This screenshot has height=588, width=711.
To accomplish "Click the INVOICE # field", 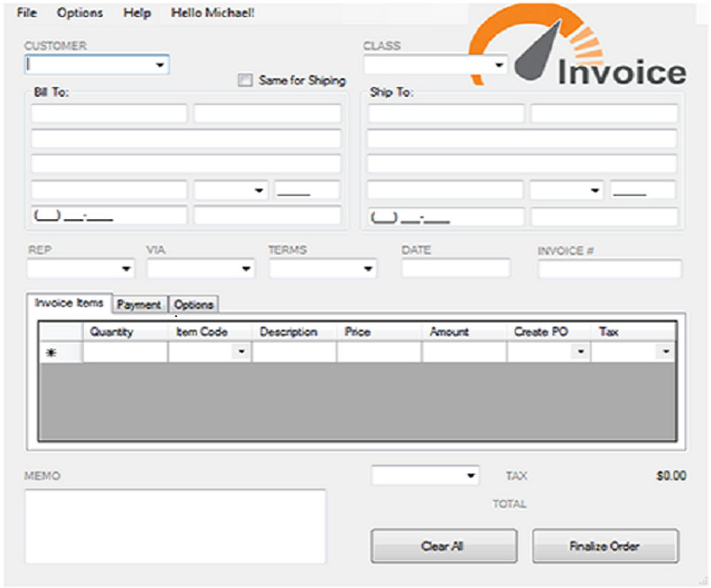I will [610, 269].
